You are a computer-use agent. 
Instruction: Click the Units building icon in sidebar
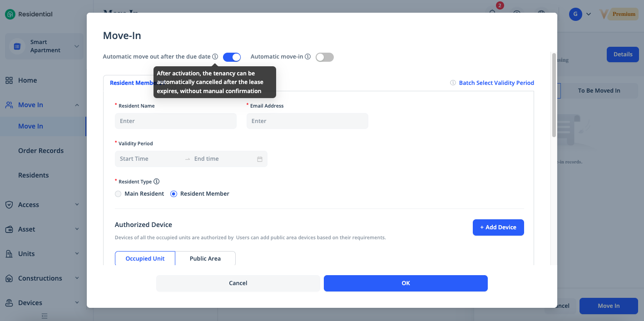point(9,254)
